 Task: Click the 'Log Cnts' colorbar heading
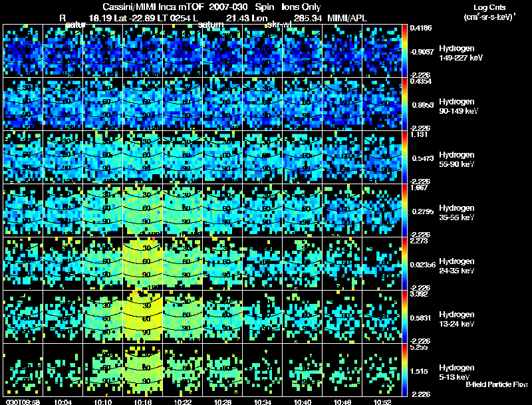[489, 7]
